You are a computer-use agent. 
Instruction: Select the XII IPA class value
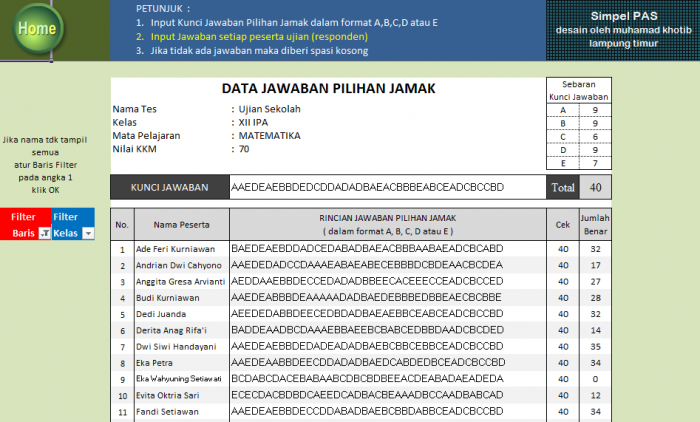(x=253, y=122)
